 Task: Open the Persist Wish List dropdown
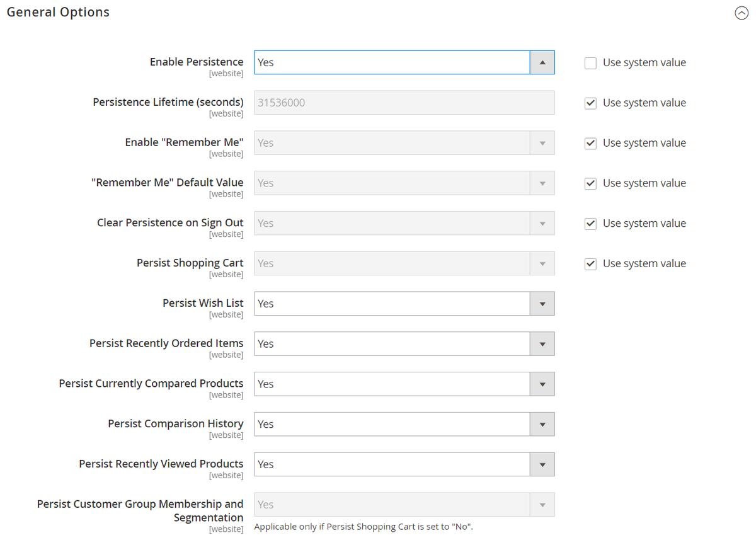[404, 304]
